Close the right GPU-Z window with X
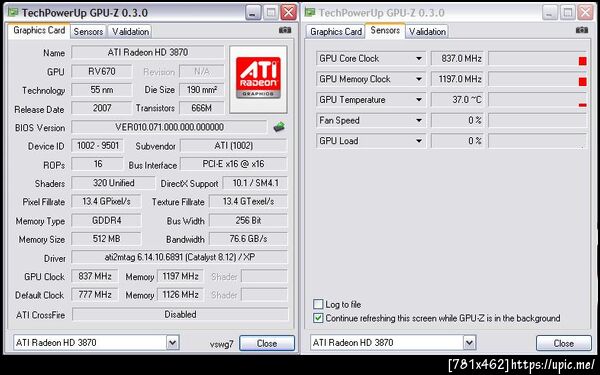The height and width of the screenshot is (375, 600). (x=585, y=13)
